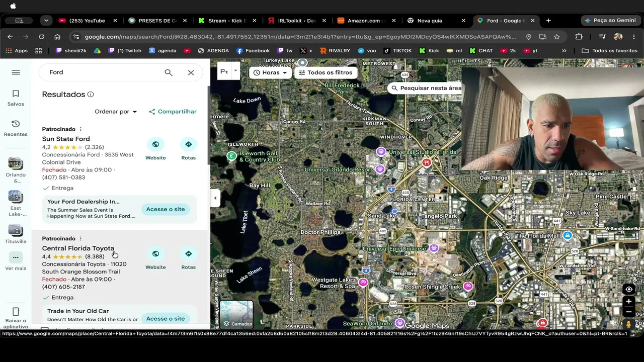Clear the Ford search query
The width and height of the screenshot is (644, 362).
click(x=191, y=72)
